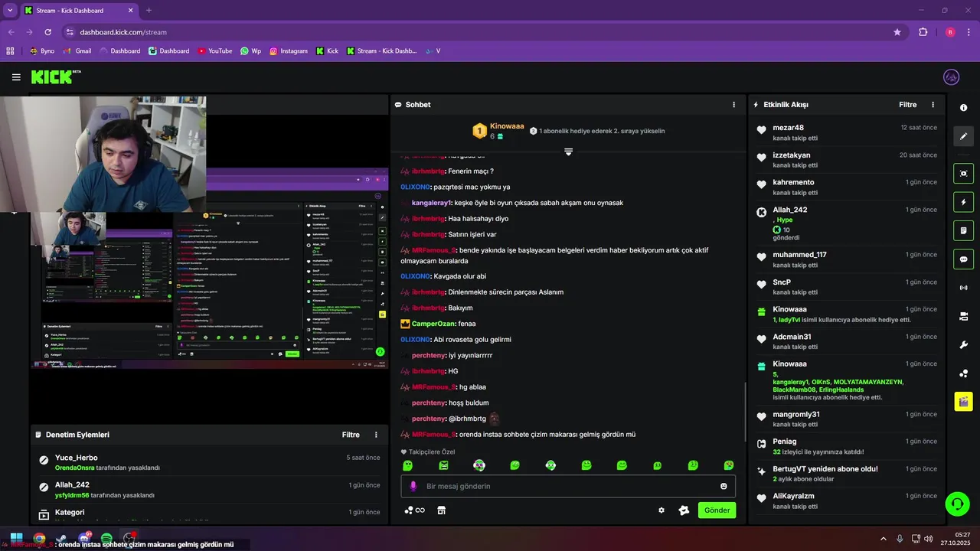Click the yellow clapperboard clips sidebar icon
980x551 pixels.
[x=964, y=401]
